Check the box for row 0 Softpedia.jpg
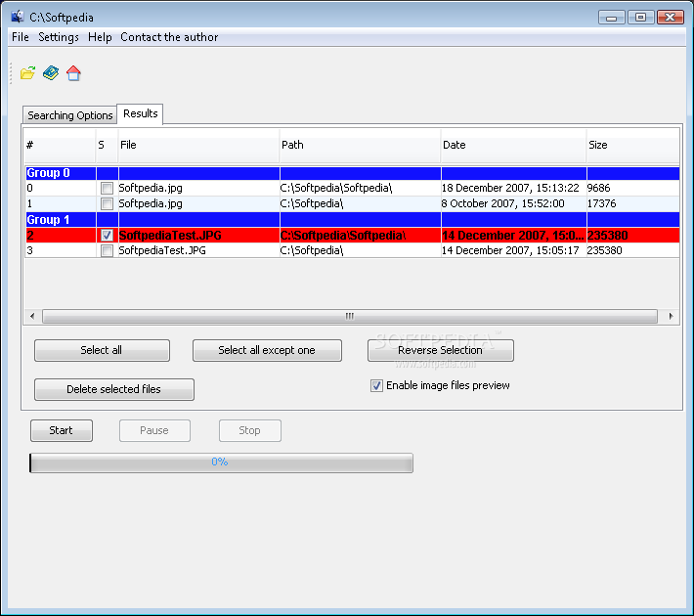 point(107,188)
